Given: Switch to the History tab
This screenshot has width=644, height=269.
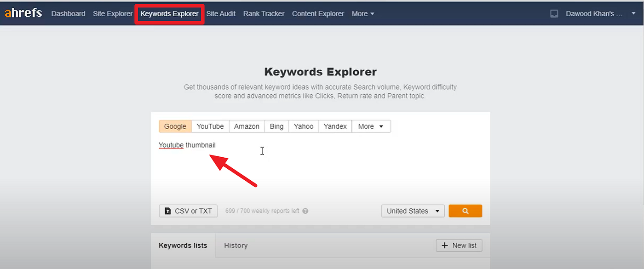Looking at the screenshot, I should 236,246.
